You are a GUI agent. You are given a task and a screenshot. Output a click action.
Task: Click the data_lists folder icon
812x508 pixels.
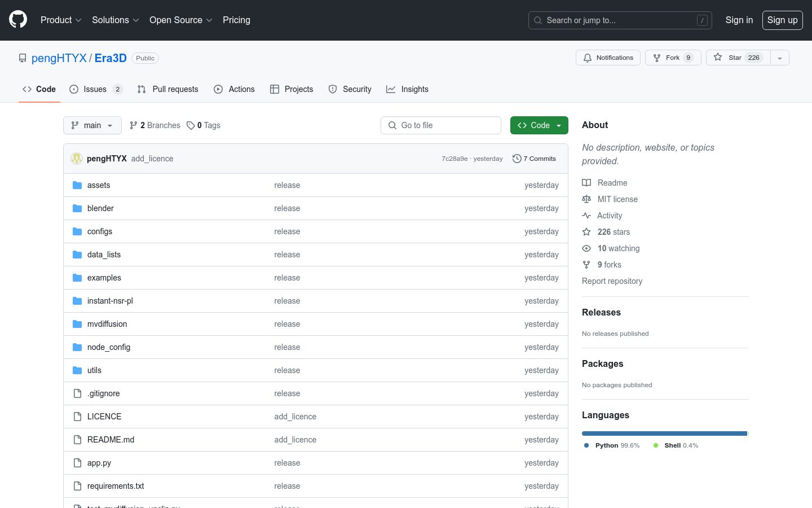point(77,255)
